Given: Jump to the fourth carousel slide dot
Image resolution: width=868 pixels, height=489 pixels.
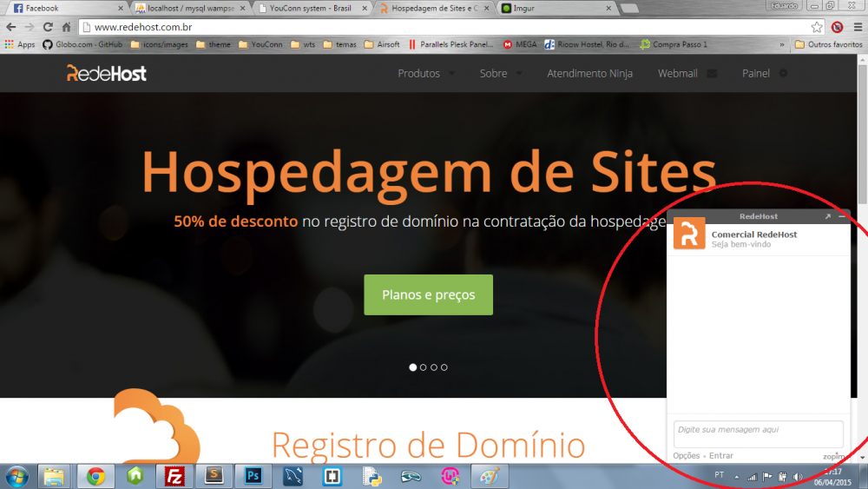Looking at the screenshot, I should [444, 367].
